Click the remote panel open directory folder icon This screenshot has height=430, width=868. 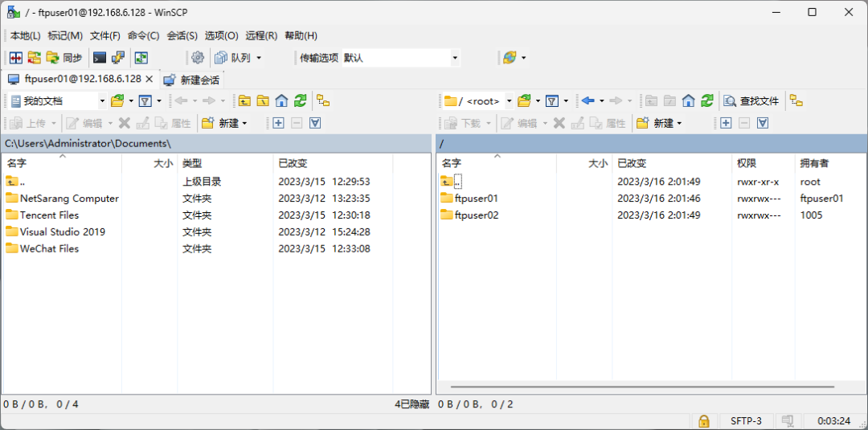[524, 101]
